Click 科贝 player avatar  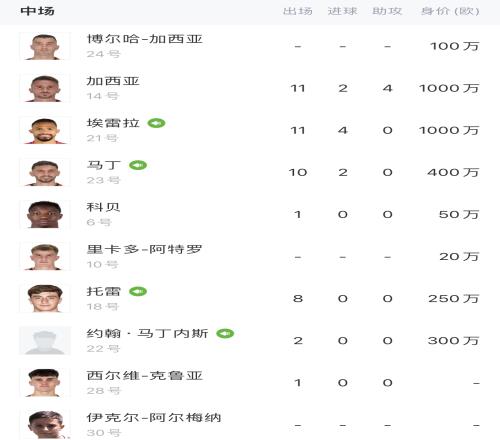click(45, 214)
